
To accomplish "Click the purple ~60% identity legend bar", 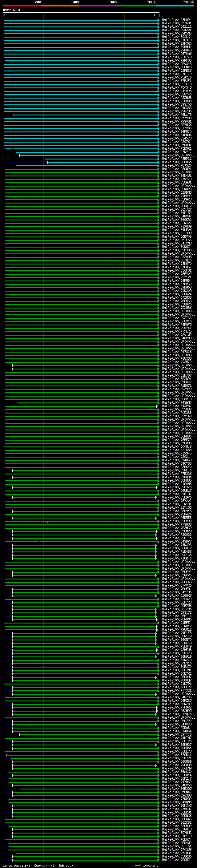I will [x=98, y=6].
